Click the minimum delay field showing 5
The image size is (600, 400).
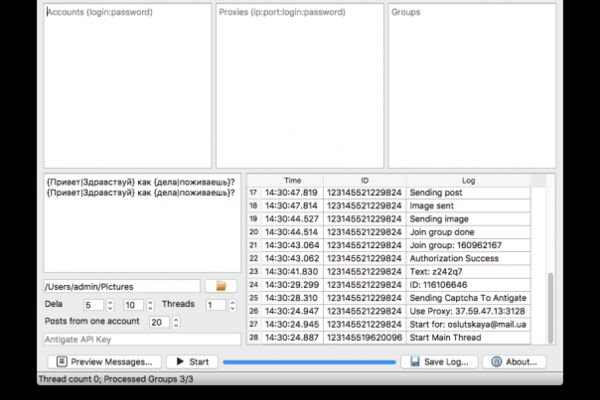[93, 305]
